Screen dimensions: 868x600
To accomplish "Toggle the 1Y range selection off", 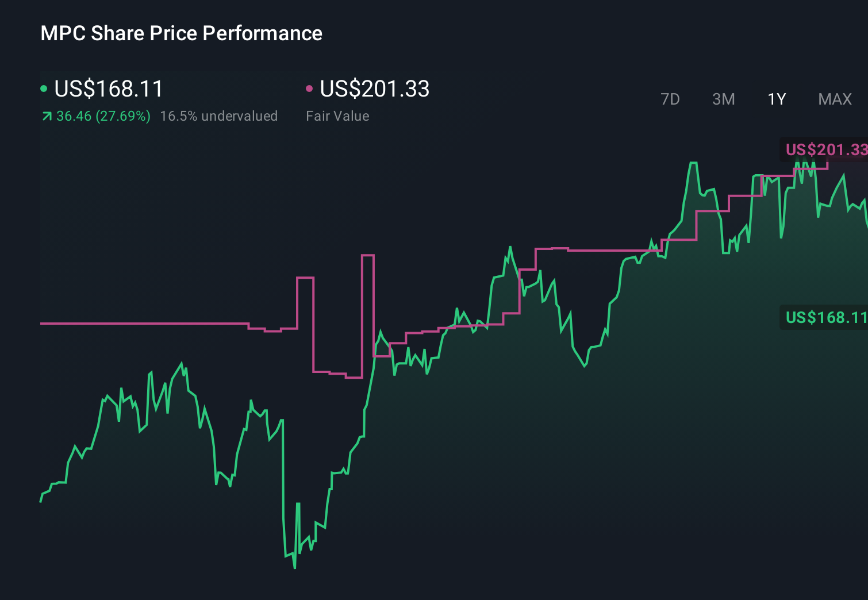I will pyautogui.click(x=776, y=99).
